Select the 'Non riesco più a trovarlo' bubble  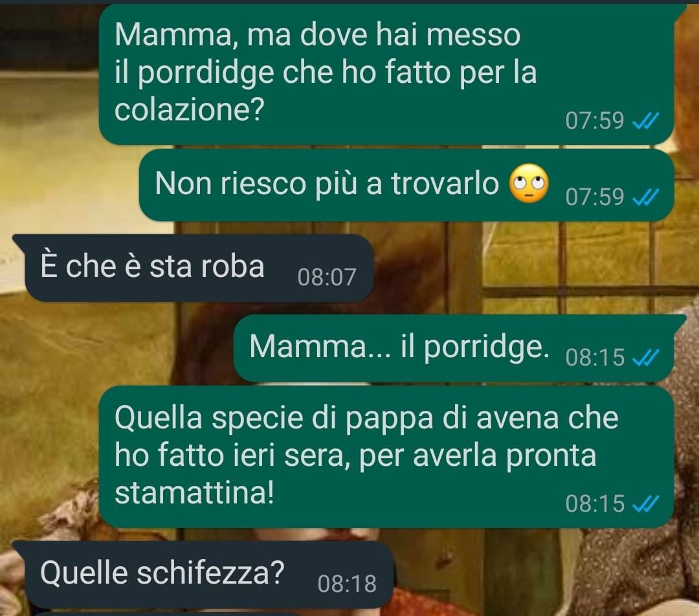point(406,185)
